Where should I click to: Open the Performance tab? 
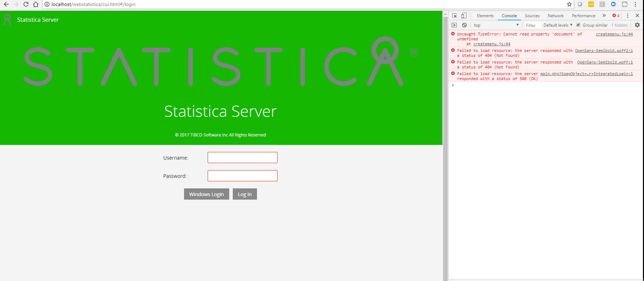point(583,15)
